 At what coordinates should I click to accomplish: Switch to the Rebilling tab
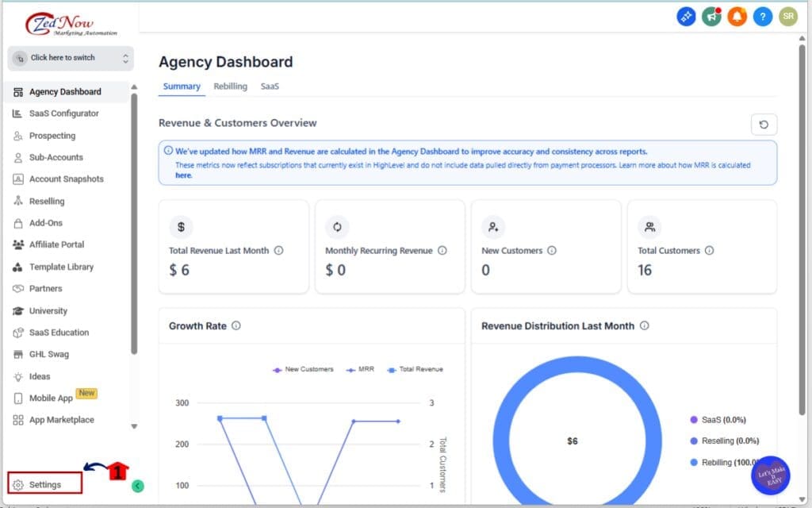click(x=230, y=87)
